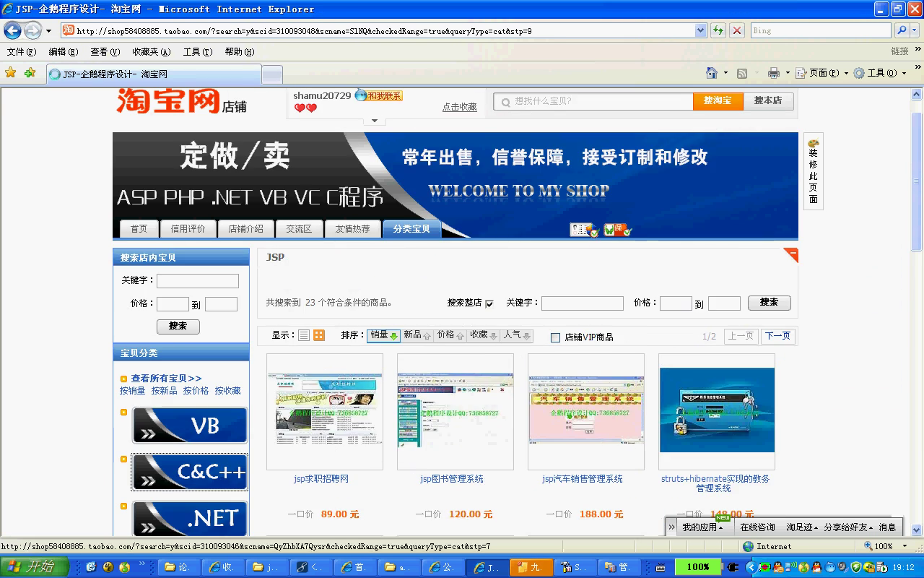Click the 淘宝网 logo
The image size is (924, 578).
pos(168,100)
